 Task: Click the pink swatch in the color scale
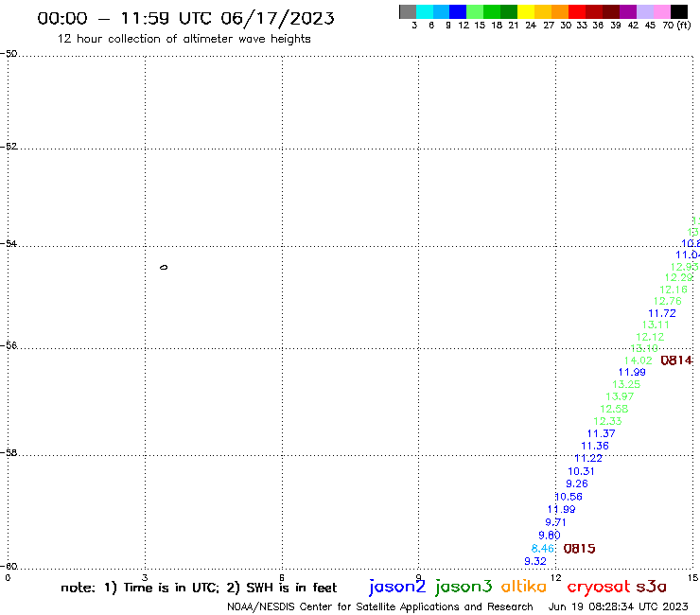tap(662, 11)
